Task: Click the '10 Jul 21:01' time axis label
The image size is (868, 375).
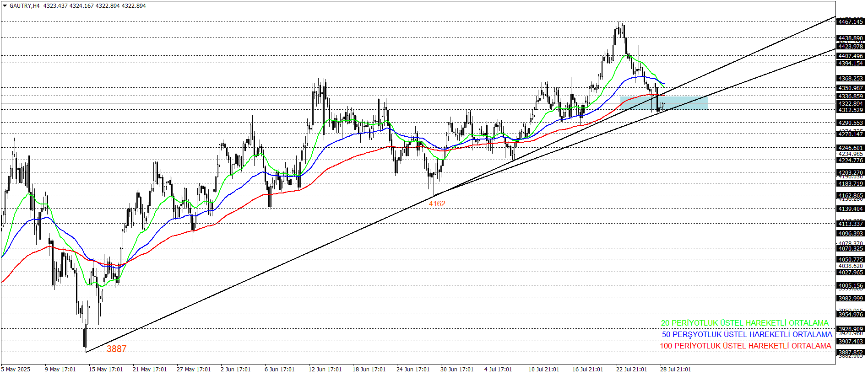Action: (544, 370)
